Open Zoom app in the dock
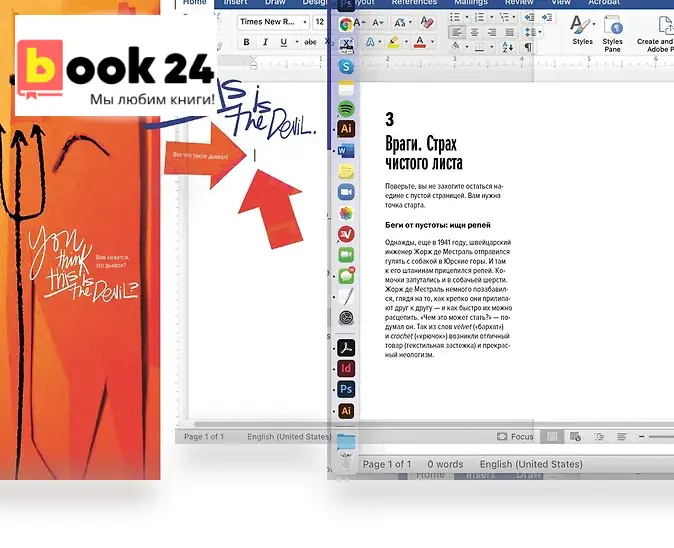The width and height of the screenshot is (674, 548). (346, 192)
